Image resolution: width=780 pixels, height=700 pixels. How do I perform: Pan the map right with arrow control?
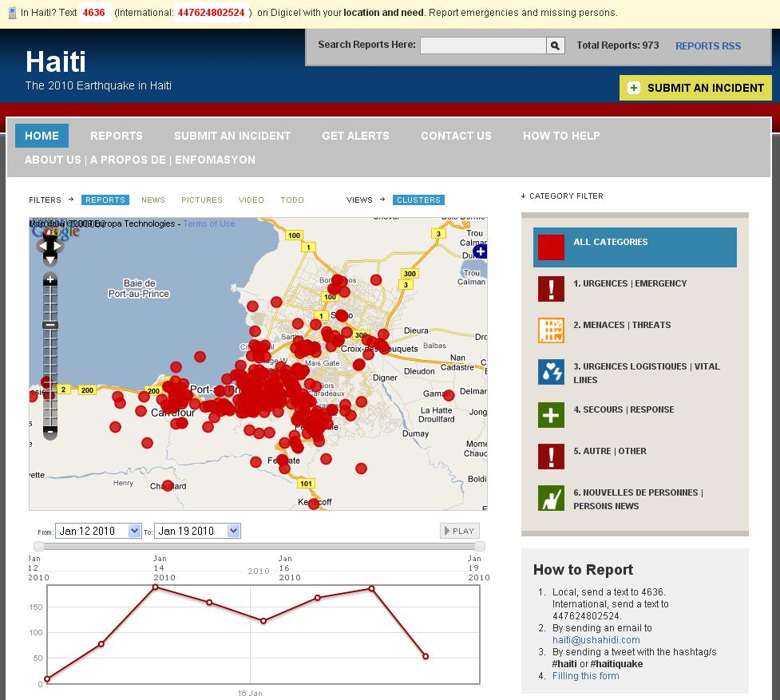click(58, 247)
